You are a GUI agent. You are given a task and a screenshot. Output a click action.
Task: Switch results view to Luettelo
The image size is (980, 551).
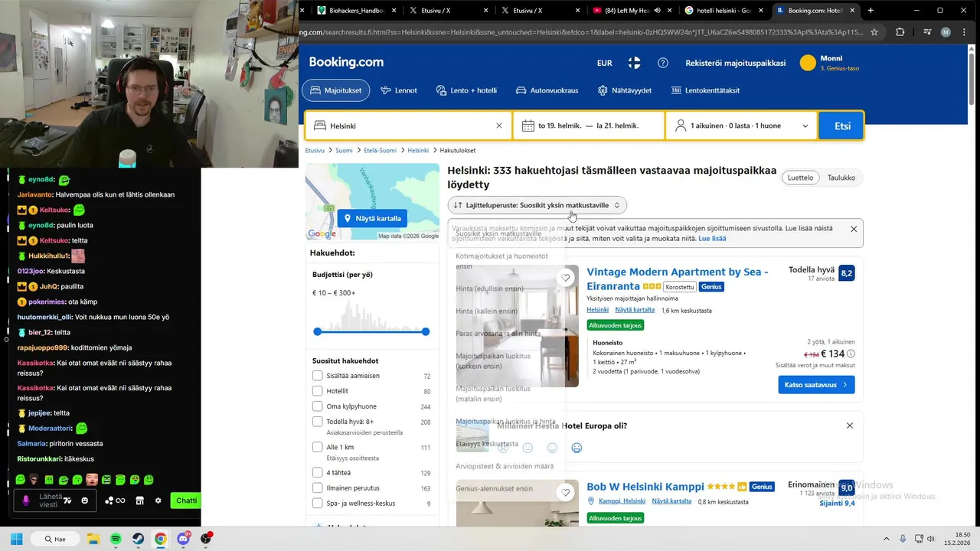(800, 178)
